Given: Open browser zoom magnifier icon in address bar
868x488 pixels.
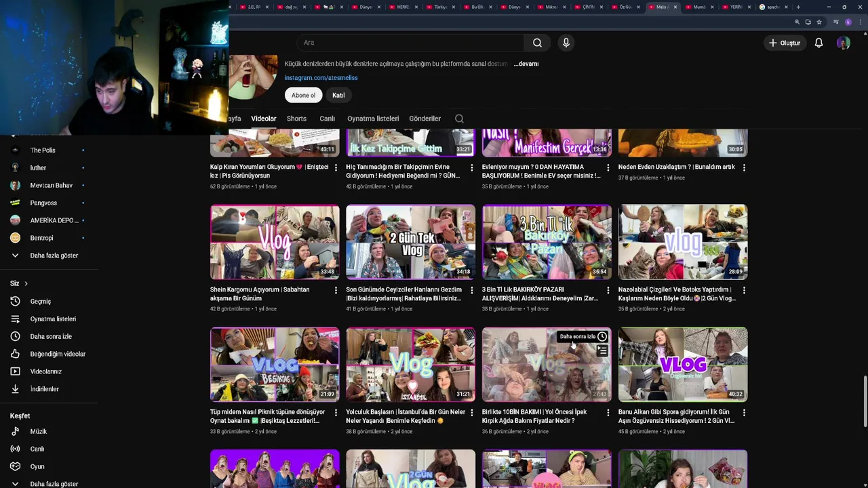Looking at the screenshot, I should (x=797, y=22).
